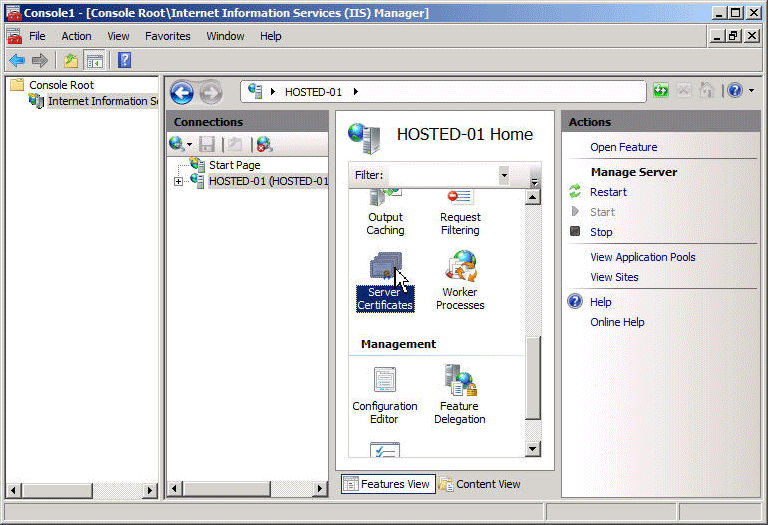Open the New Connection dropdown arrow
The image size is (768, 525).
point(189,144)
